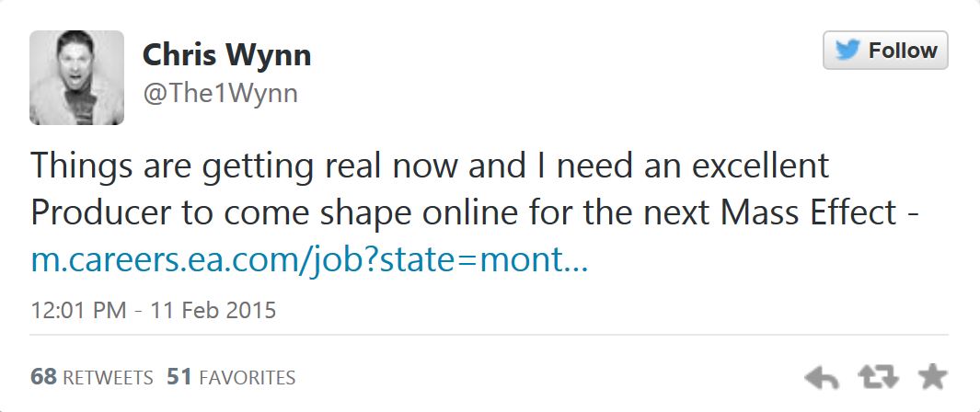Click the @The1Wynn handle

pyautogui.click(x=220, y=94)
